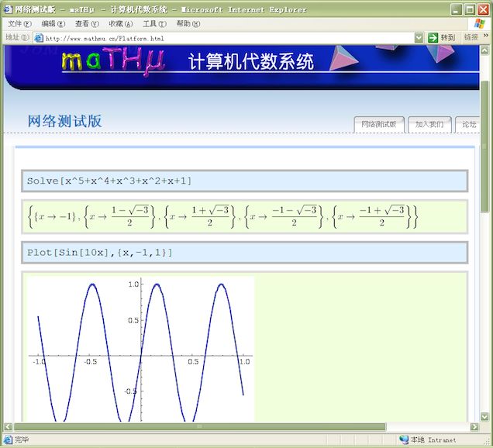Click the green arrow icon beside 转到
The image size is (493, 448).
click(x=433, y=38)
